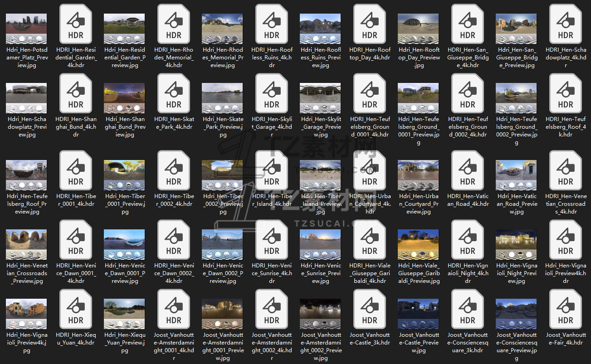Select the Viale_Giuseppe_Garibaldi preview thumbnail
This screenshot has height=364, width=591.
coord(418,244)
